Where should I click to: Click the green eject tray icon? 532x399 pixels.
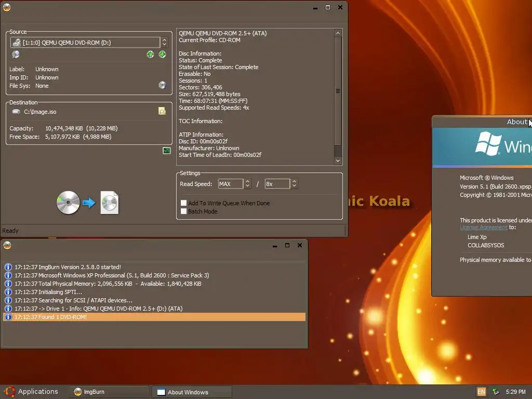click(150, 54)
